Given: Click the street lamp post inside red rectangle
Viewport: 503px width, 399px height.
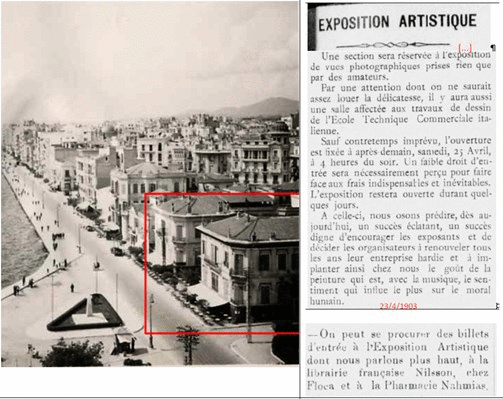Looking at the screenshot, I should point(151,321).
